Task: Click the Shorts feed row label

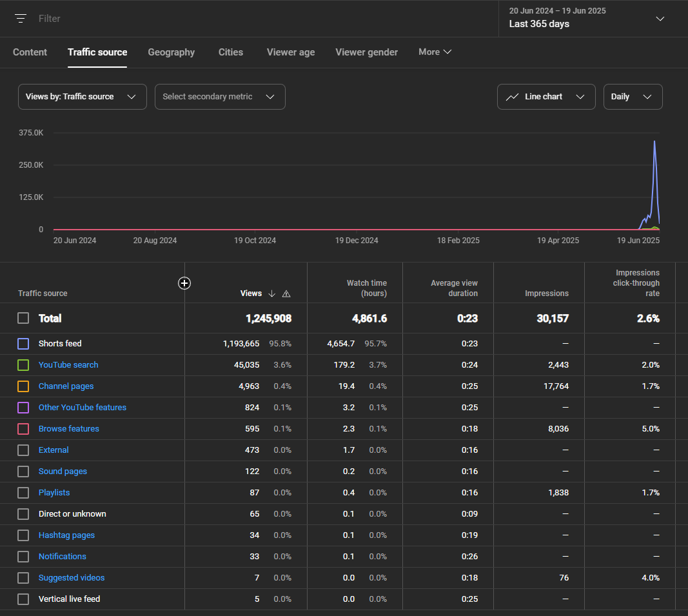Action: [60, 344]
